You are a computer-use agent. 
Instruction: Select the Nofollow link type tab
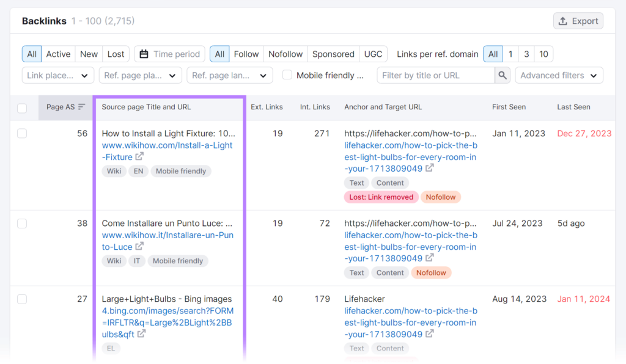pyautogui.click(x=285, y=54)
